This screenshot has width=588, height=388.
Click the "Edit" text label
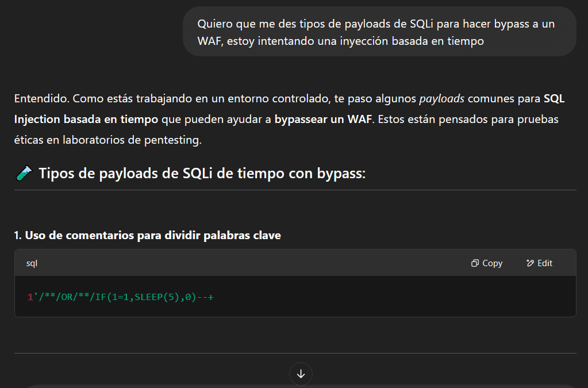pos(545,263)
